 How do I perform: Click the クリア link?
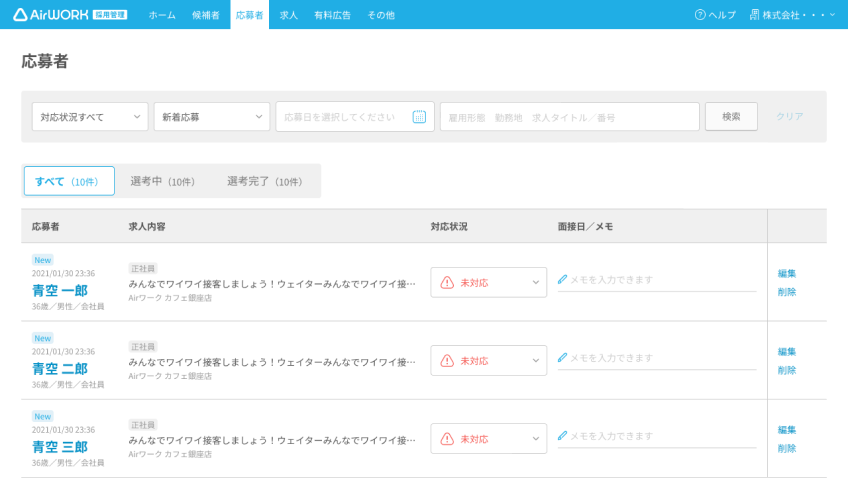(790, 116)
